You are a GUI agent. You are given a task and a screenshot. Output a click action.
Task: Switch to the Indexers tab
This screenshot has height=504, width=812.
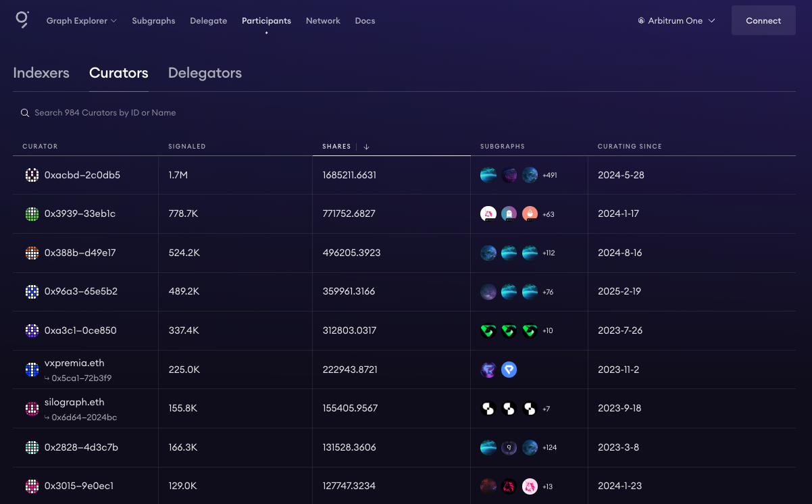tap(41, 73)
